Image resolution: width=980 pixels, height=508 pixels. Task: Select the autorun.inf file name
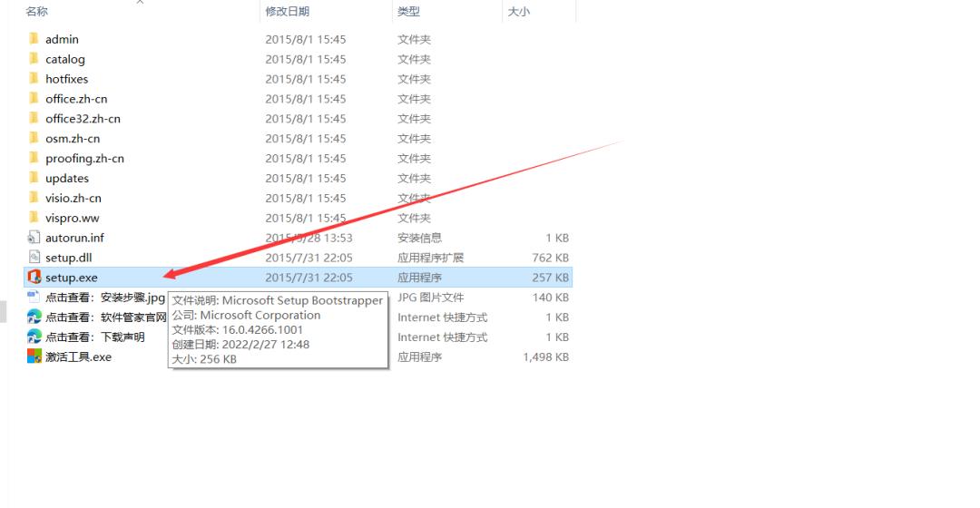point(74,238)
